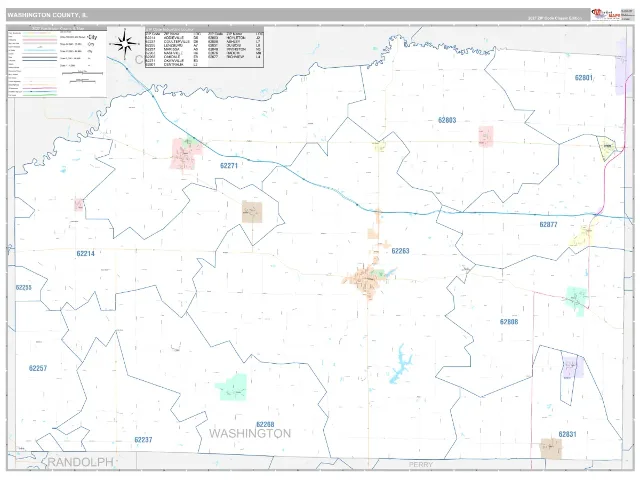Click the small yellow town west of 62803
Image resolution: width=640 pixels, height=480 pixels.
379,146
